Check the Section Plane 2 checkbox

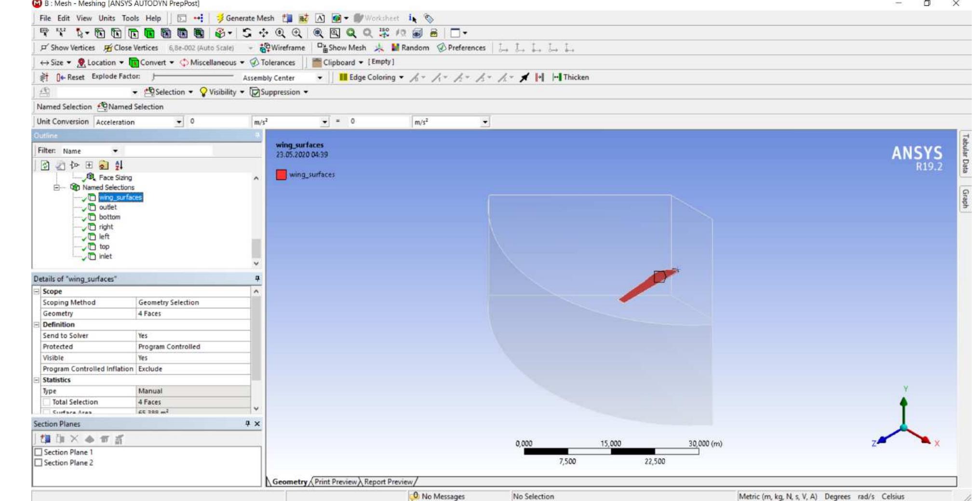(x=39, y=462)
